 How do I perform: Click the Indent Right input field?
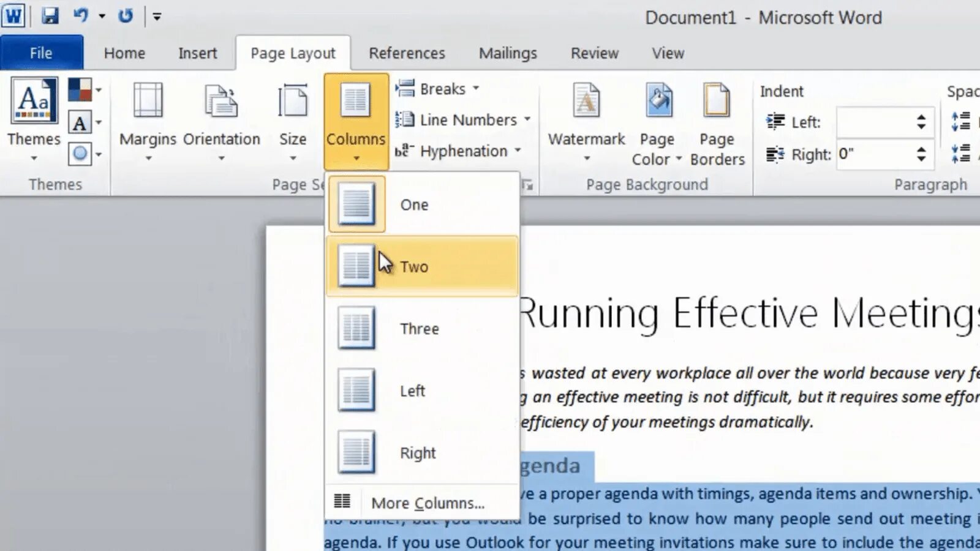pos(874,154)
